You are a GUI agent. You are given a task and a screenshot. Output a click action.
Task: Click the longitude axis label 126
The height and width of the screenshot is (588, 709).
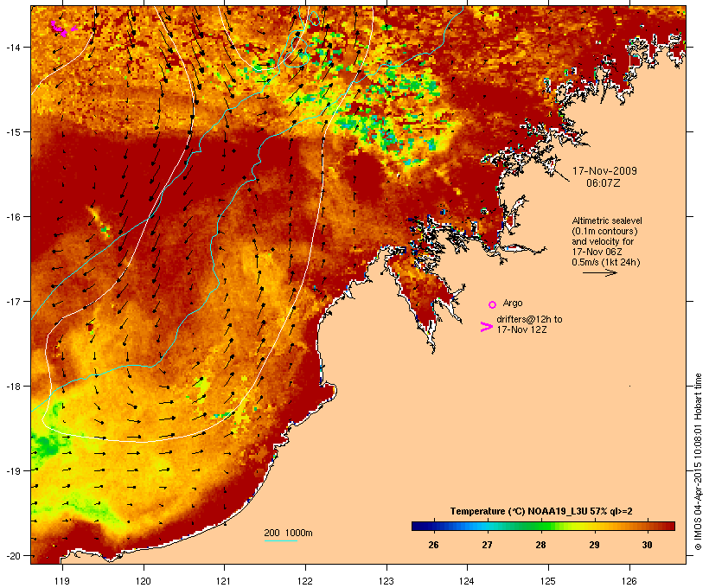pyautogui.click(x=629, y=581)
